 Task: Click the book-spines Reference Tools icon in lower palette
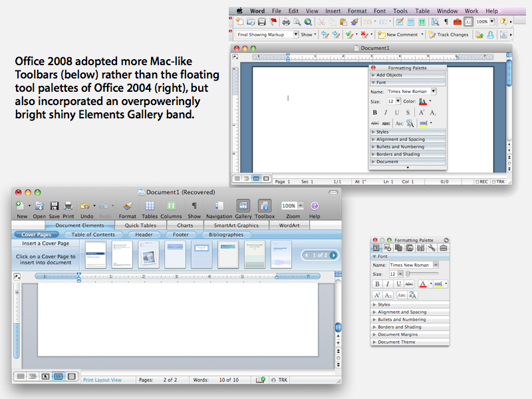click(x=421, y=248)
